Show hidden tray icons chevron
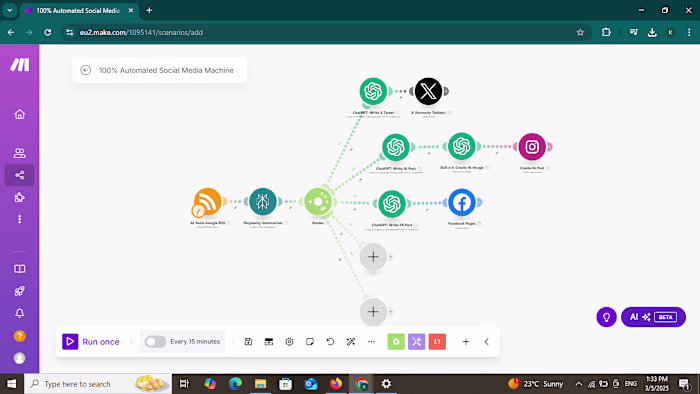 coord(579,384)
